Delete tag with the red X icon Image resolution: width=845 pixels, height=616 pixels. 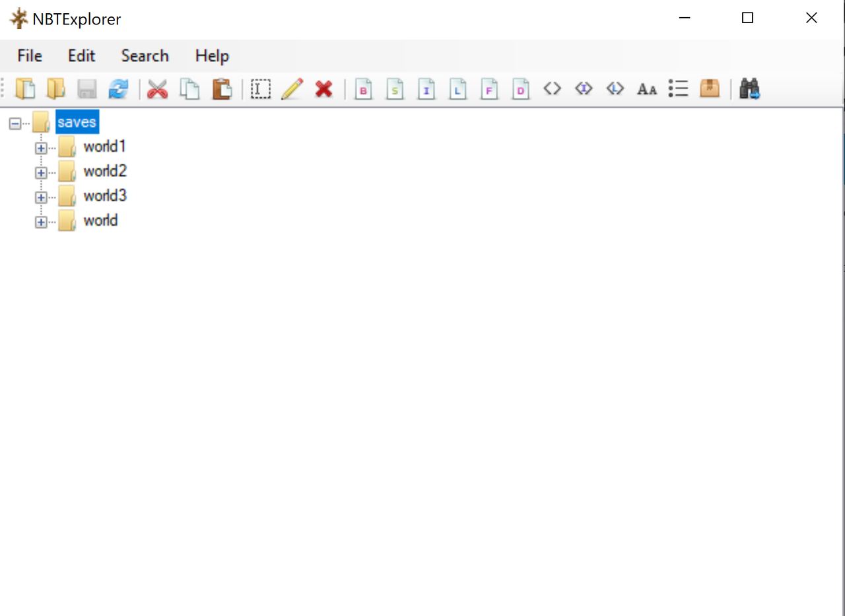click(x=323, y=88)
